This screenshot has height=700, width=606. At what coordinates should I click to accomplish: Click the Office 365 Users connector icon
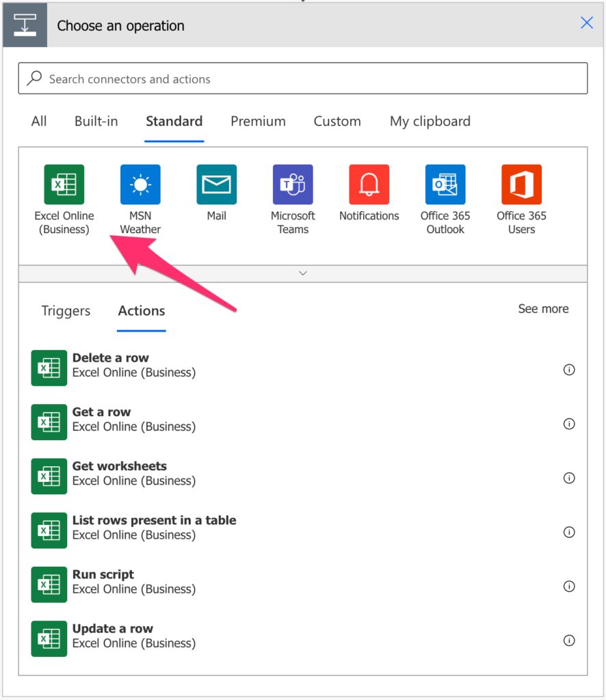click(x=521, y=184)
